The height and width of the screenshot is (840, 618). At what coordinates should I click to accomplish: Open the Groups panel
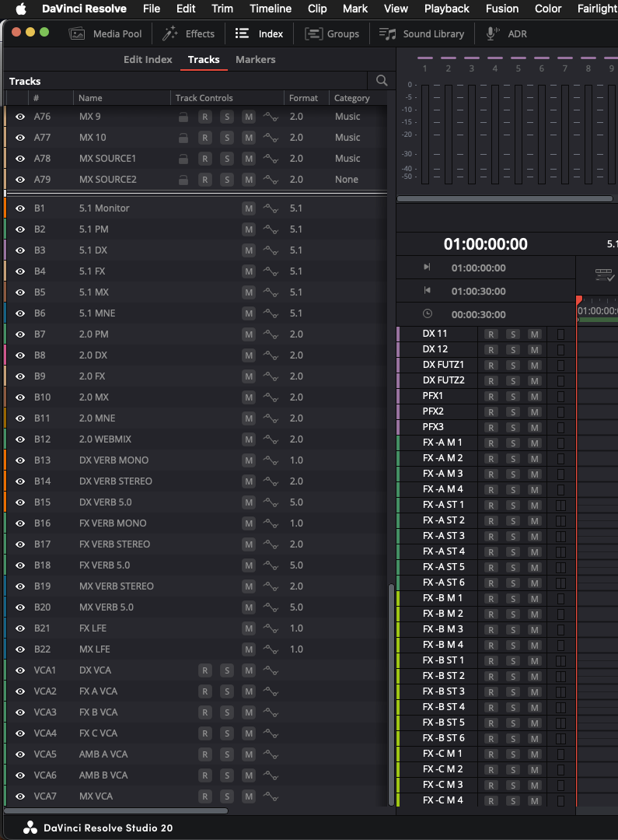click(x=332, y=33)
